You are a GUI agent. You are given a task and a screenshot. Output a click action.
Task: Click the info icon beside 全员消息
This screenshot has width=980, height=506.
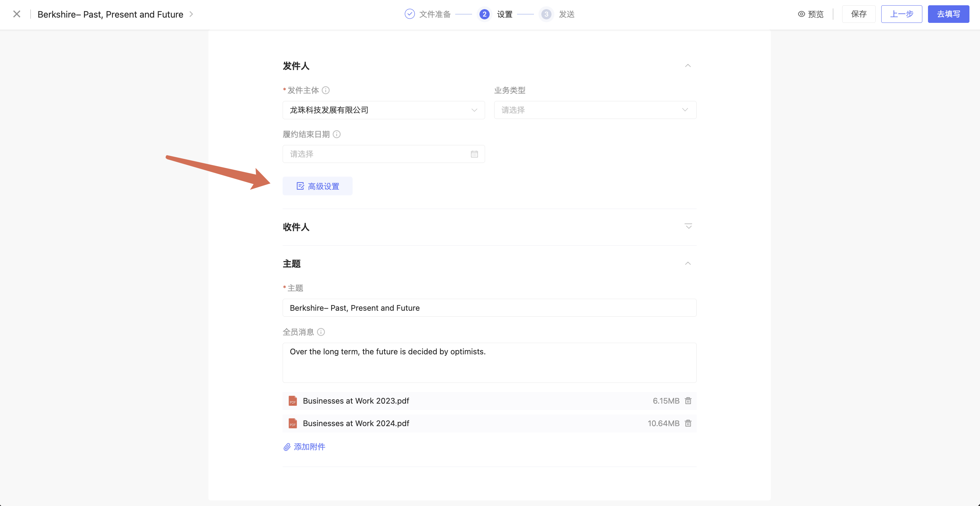[321, 332]
